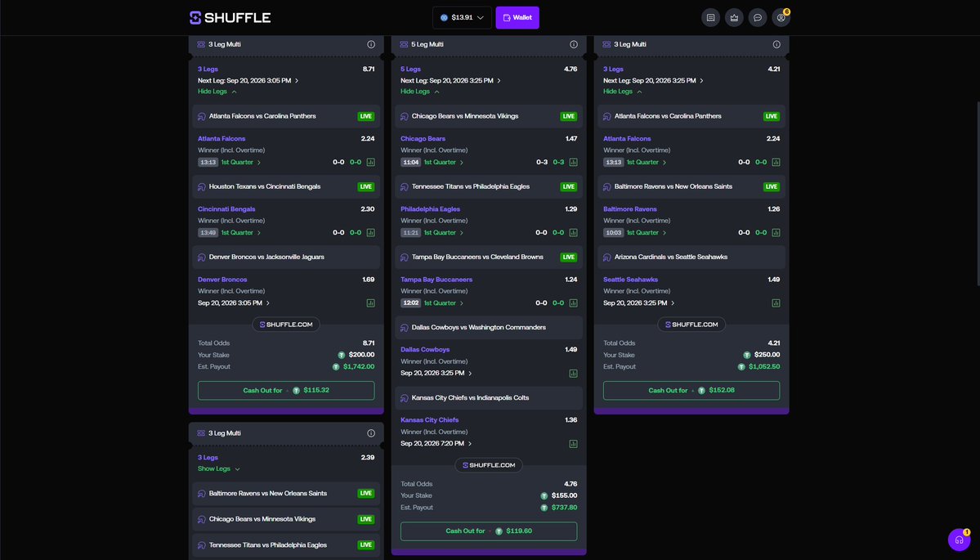The height and width of the screenshot is (560, 980).
Task: Open the VIP crown icon in header
Action: (x=734, y=17)
